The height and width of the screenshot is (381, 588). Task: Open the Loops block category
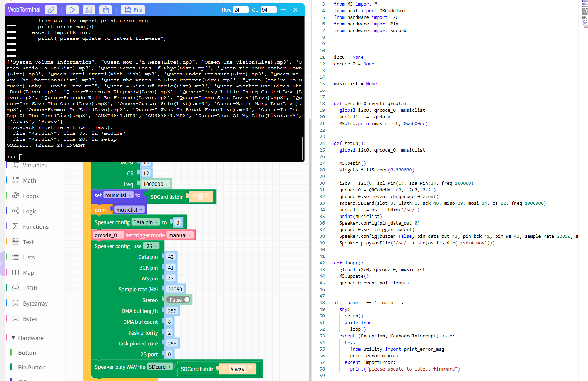tap(31, 196)
